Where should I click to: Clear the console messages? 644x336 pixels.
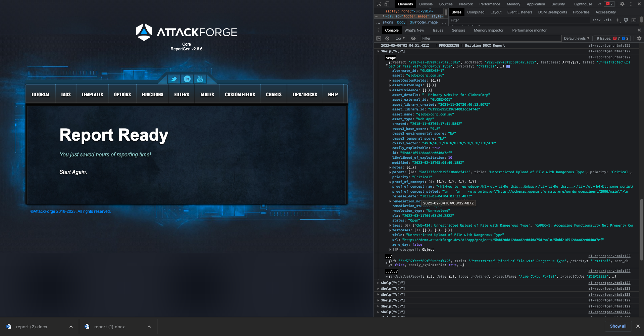click(x=387, y=38)
